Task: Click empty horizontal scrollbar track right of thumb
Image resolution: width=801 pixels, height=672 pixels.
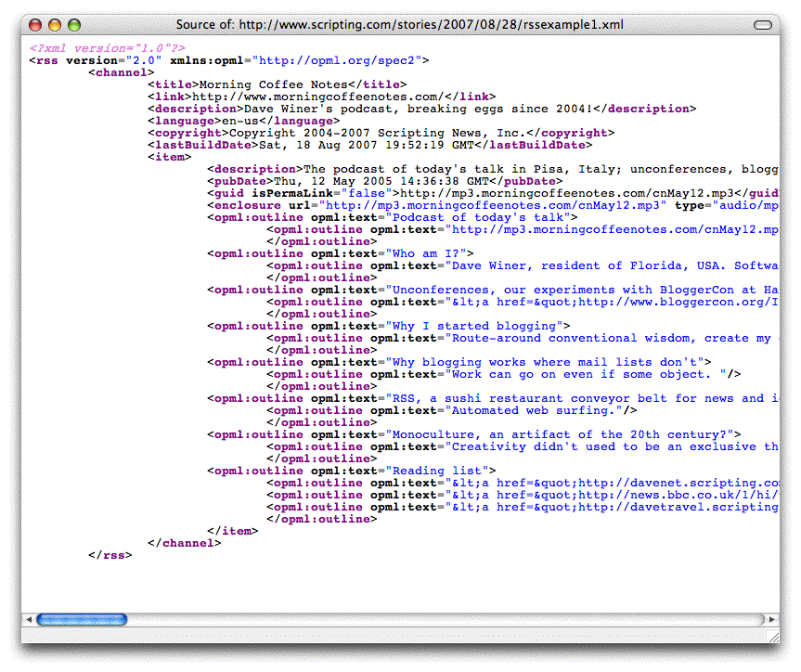Action: click(x=446, y=619)
